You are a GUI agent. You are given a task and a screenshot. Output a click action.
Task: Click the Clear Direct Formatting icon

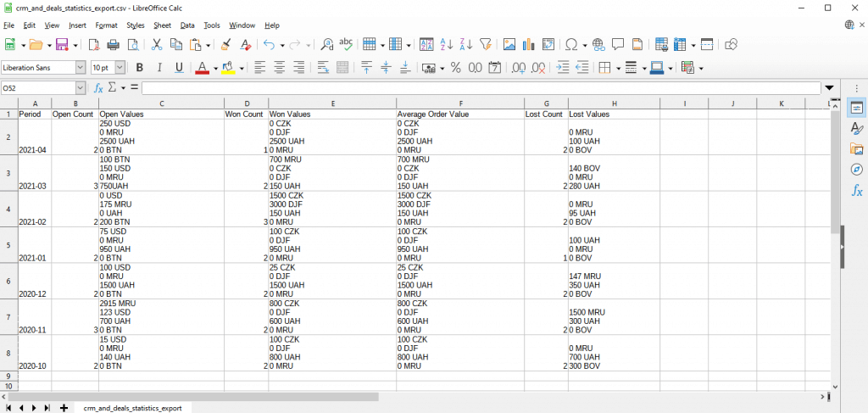click(246, 44)
